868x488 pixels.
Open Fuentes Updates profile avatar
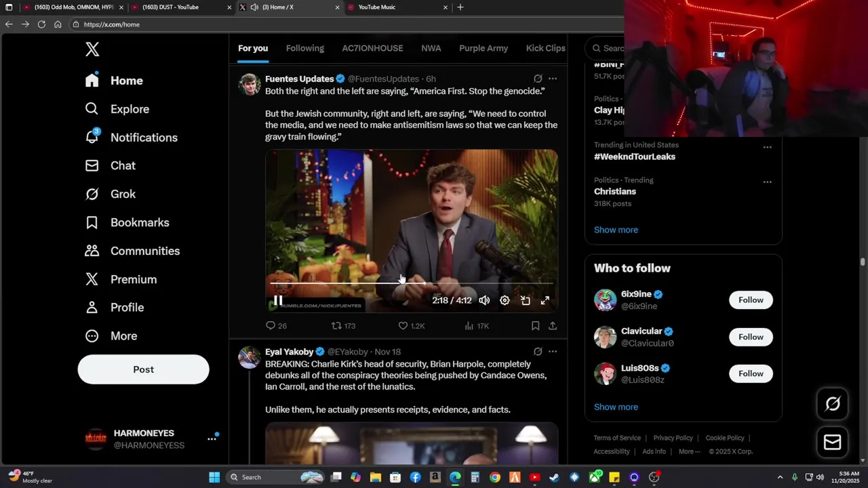point(250,85)
